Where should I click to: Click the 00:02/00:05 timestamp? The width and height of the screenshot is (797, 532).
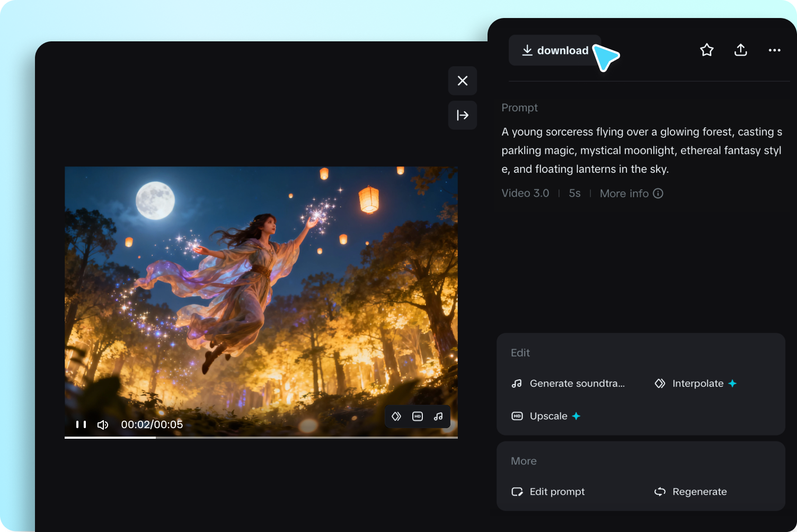[152, 424]
